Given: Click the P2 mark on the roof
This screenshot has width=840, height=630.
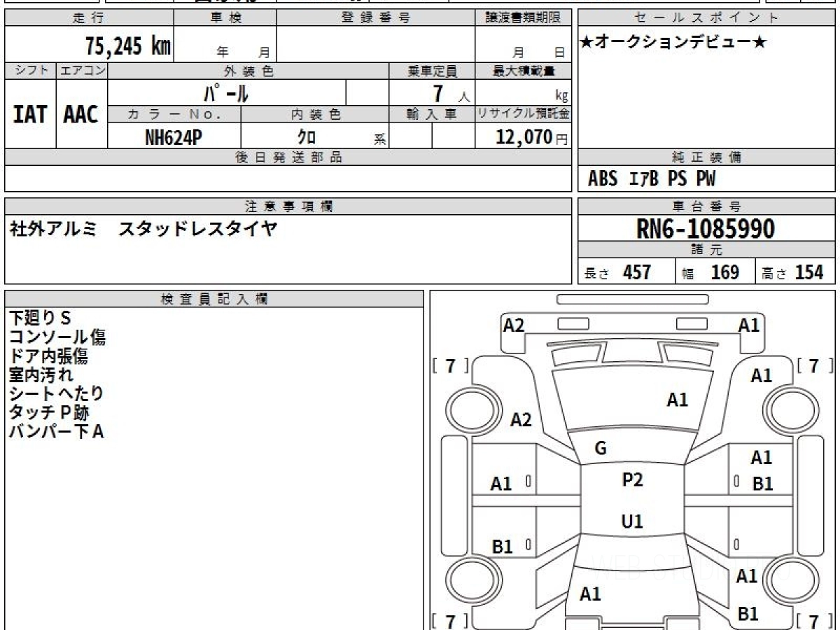Looking at the screenshot, I should (x=632, y=479).
